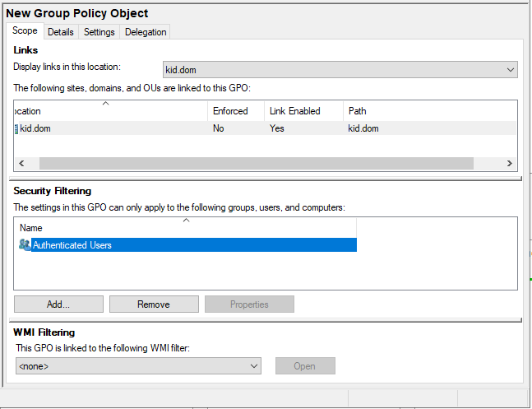Select the Enforced value No in kid.dom row
This screenshot has width=532, height=409.
click(219, 128)
